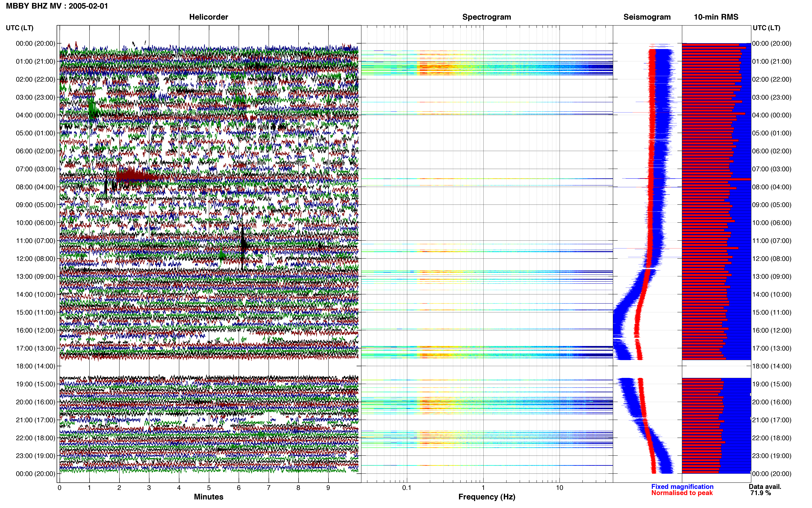812x508 pixels.
Task: Click left time label '12:00 (08:00)'
Action: tap(36, 259)
